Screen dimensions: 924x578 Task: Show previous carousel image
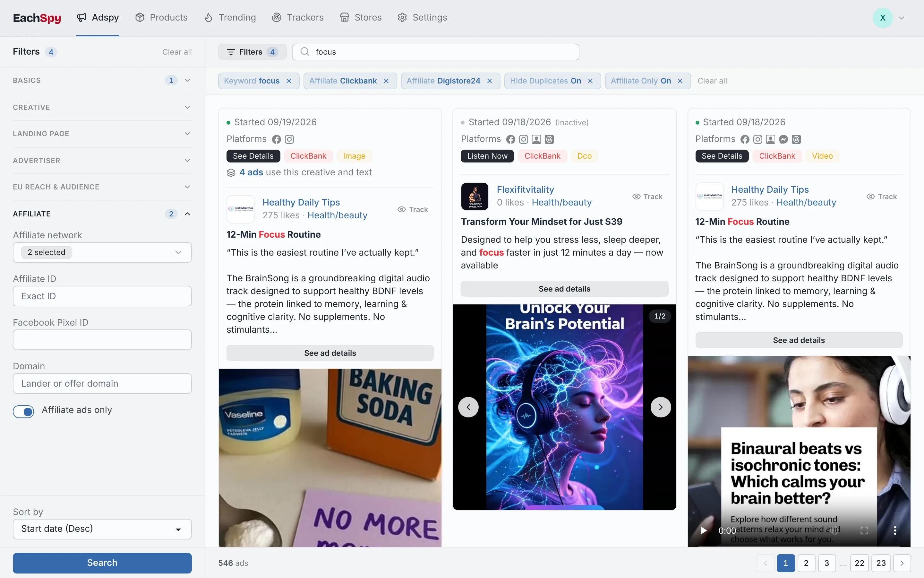pyautogui.click(x=468, y=407)
